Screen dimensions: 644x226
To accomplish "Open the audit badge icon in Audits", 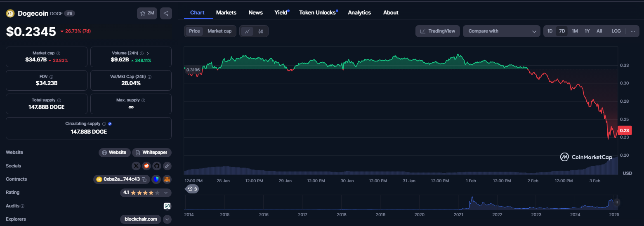I will click(167, 206).
